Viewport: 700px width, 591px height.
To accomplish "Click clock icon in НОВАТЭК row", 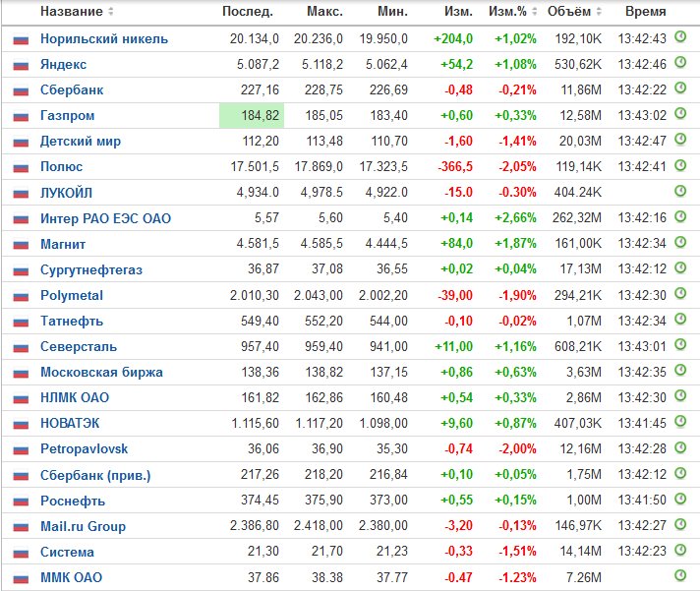I will click(680, 422).
